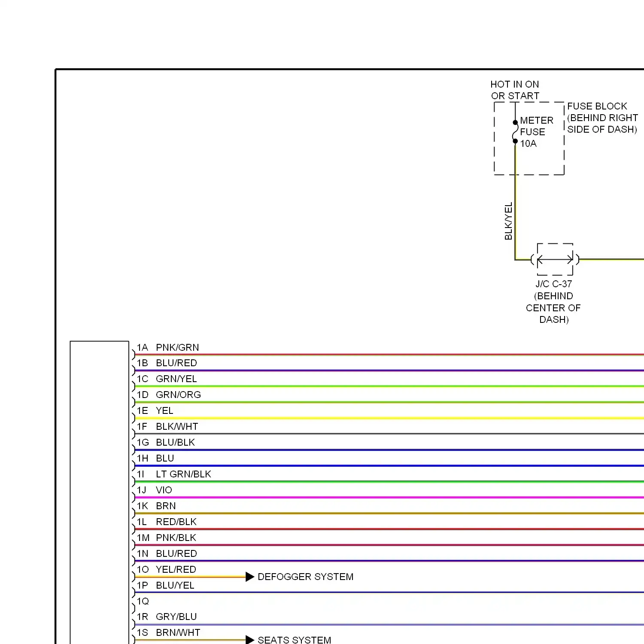Click pin 1I LT GRN/BLK label
Screen dimensions: 644x644
click(x=174, y=474)
